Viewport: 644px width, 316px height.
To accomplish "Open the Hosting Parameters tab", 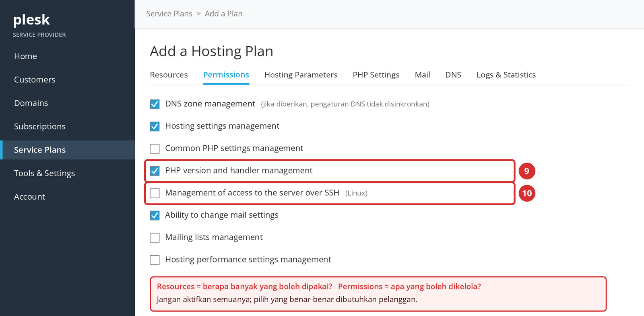I will [301, 75].
